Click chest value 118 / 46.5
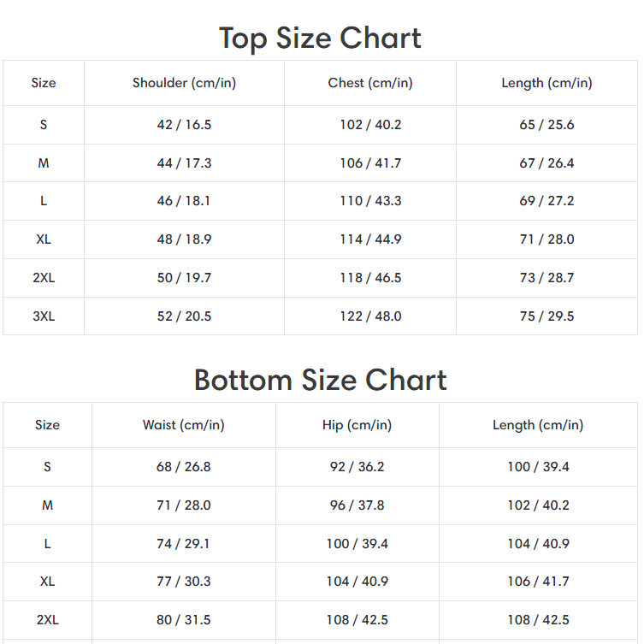644x644 pixels. 370,278
